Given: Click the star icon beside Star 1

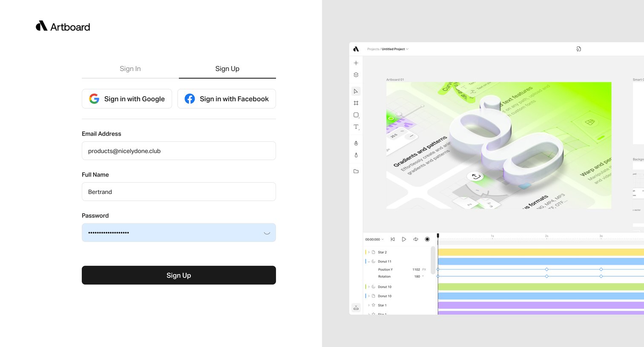Looking at the screenshot, I should tap(374, 305).
